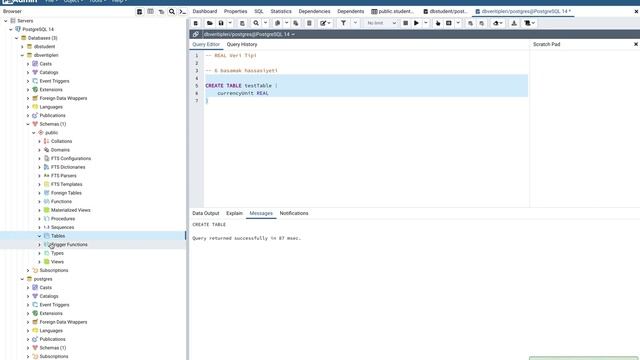Open the Data Output tab
Viewport: 640px width, 360px height.
pyautogui.click(x=206, y=213)
